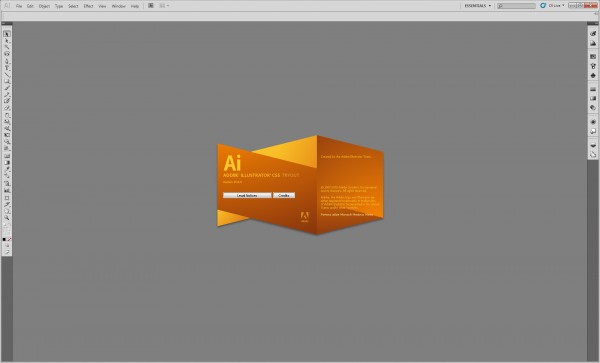Open the Swatches panel
This screenshot has height=363, width=600.
coord(593,56)
